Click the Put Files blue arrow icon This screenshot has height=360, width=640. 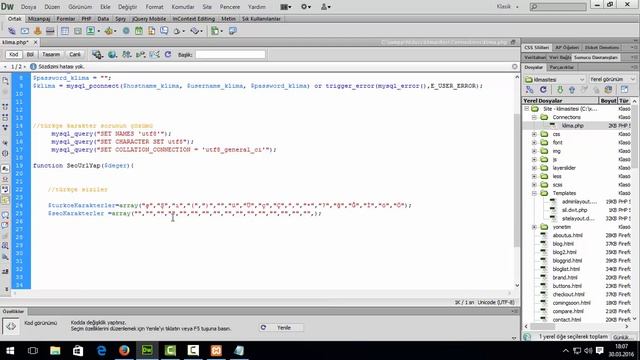coord(572,90)
